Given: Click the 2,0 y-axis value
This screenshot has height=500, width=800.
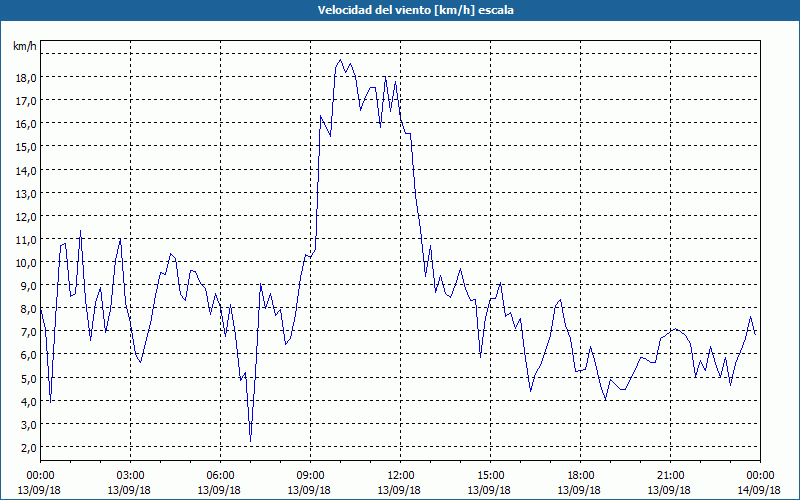Looking at the screenshot, I should (x=29, y=448).
